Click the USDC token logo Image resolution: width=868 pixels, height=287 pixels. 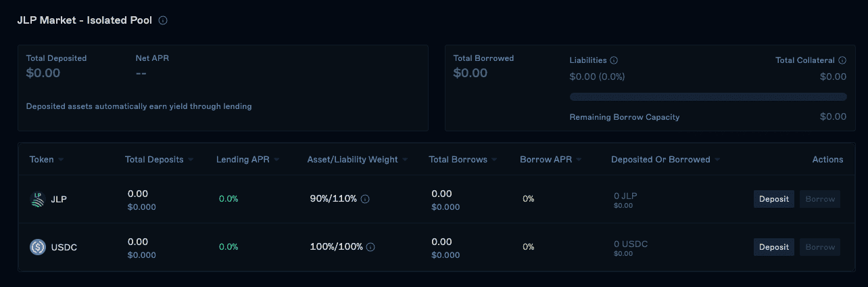tap(38, 247)
